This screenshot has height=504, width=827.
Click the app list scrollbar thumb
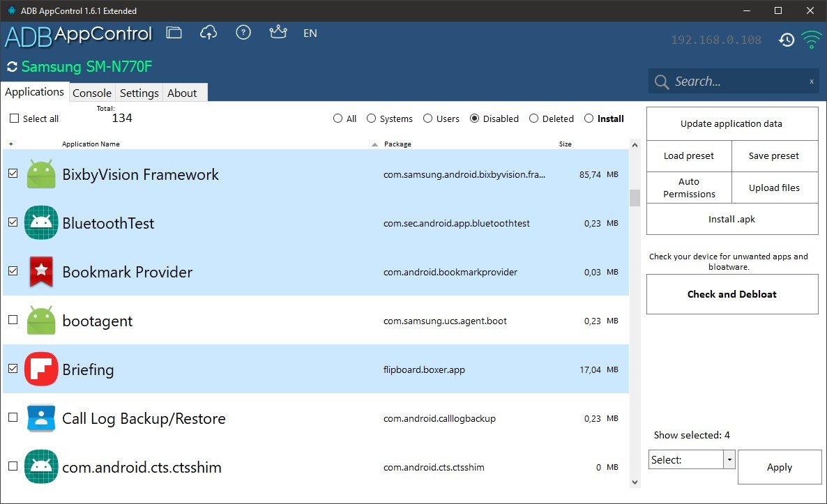(635, 198)
